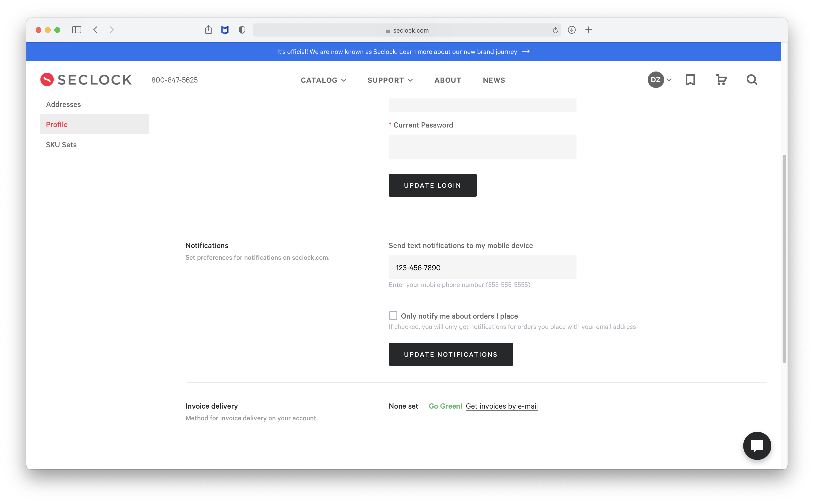Viewport: 814px width, 504px height.
Task: Open site search magnifier
Action: point(752,80)
